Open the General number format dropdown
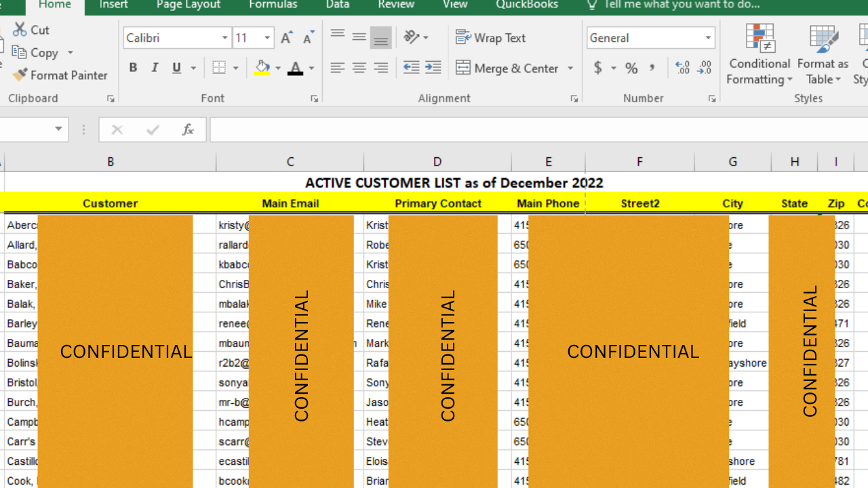Viewport: 868px width, 488px height. [x=708, y=38]
